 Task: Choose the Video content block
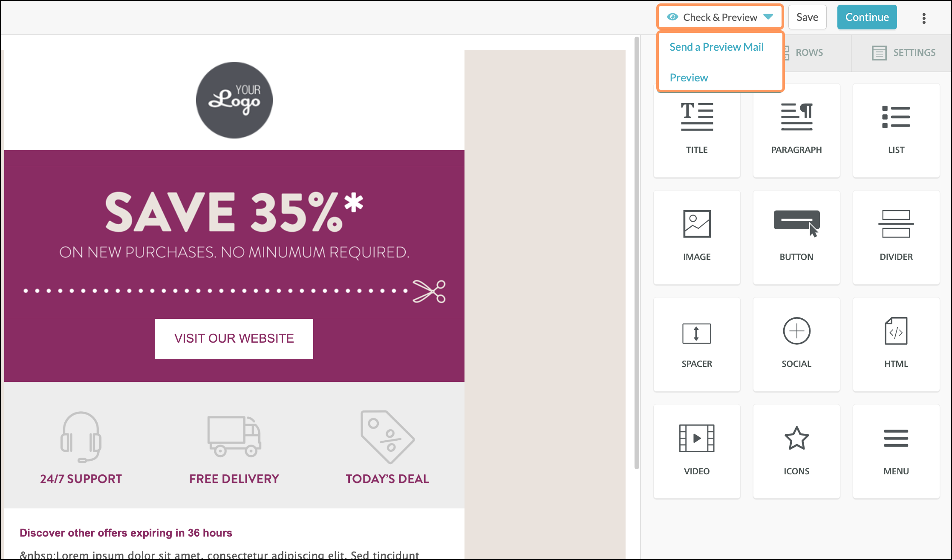click(x=697, y=451)
